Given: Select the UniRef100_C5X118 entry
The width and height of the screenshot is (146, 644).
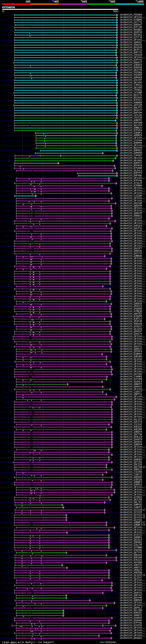Looking at the screenshot, I should (131, 55).
